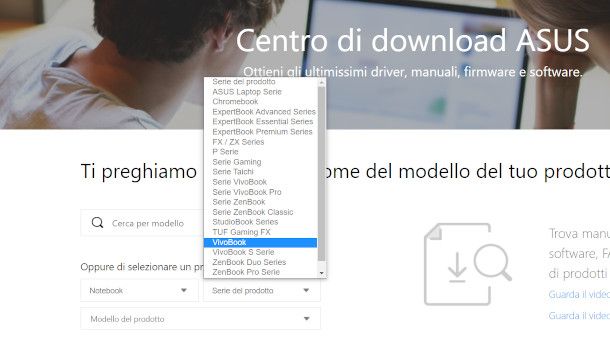
Task: Pick ExpertBook Premium Series option
Action: [x=260, y=132]
